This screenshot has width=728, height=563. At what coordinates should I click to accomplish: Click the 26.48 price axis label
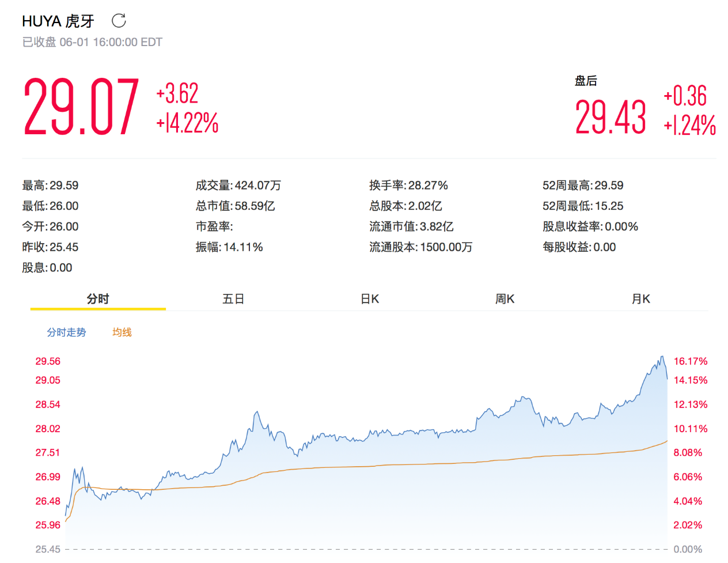point(48,501)
